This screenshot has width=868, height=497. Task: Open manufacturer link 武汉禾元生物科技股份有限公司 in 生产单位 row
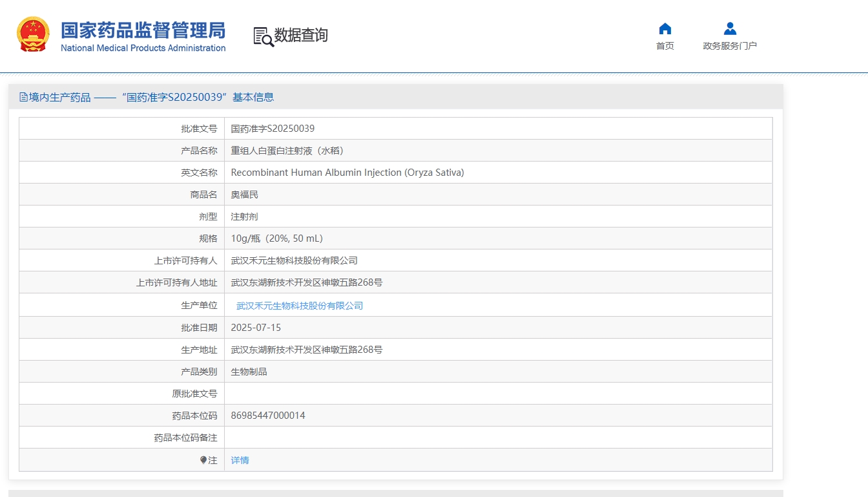pyautogui.click(x=300, y=306)
